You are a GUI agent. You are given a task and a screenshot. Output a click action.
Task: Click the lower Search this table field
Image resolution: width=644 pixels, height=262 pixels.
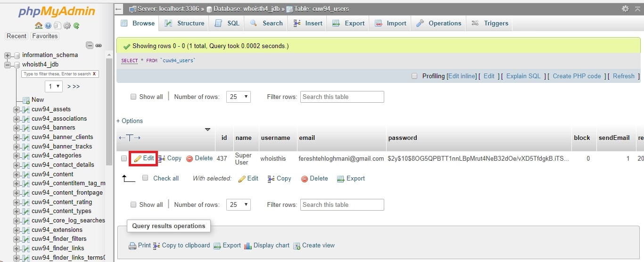(x=342, y=205)
